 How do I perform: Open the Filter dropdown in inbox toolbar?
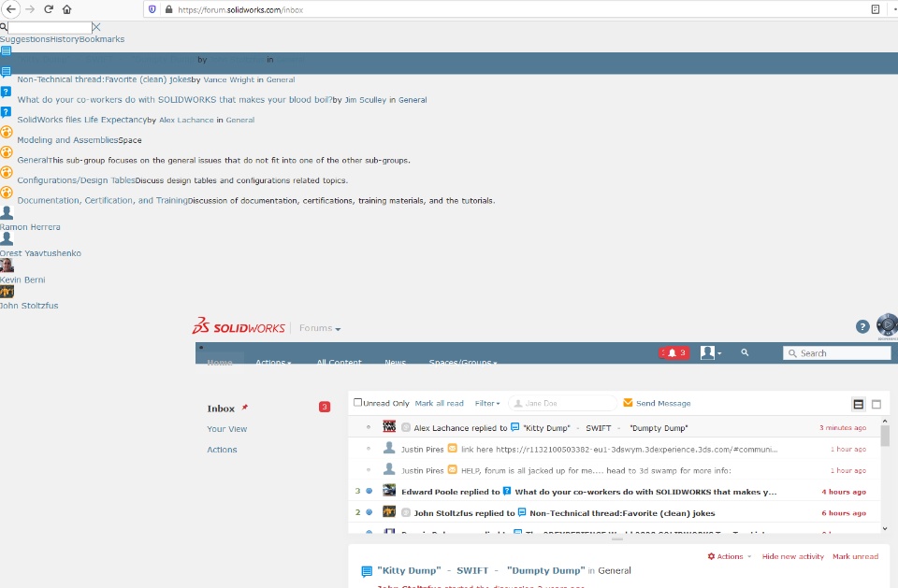(x=486, y=403)
